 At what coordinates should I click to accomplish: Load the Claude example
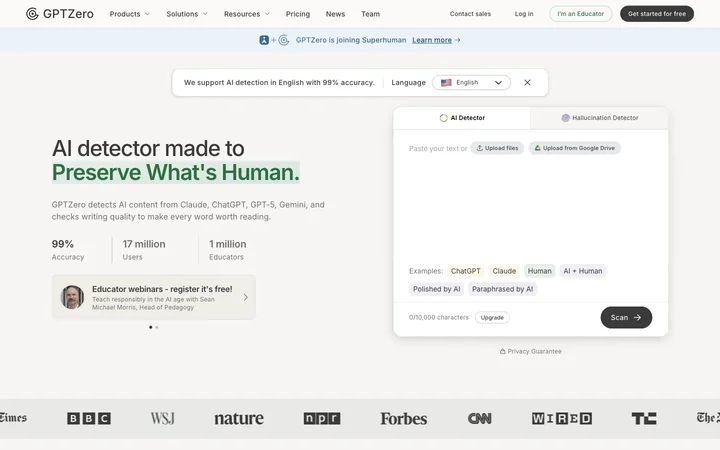tap(504, 271)
